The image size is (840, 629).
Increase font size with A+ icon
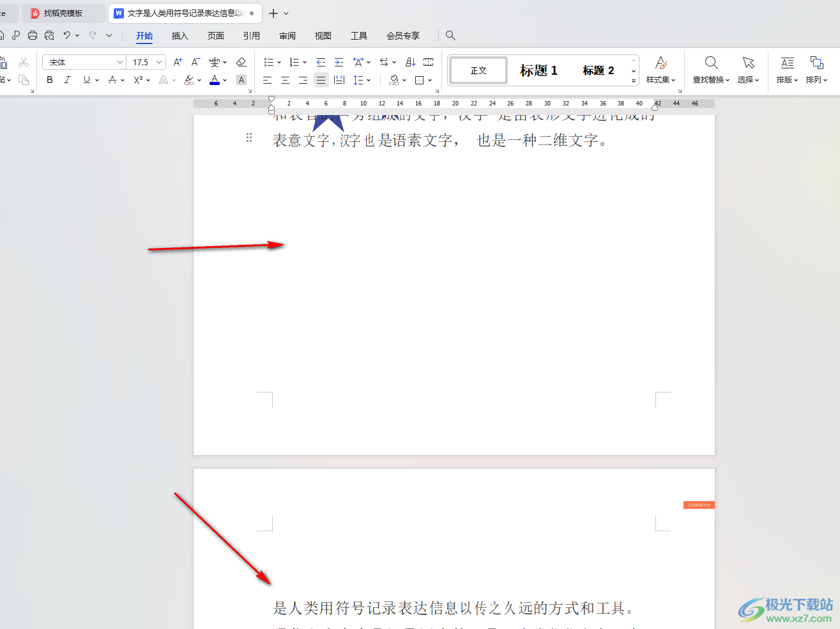click(178, 62)
